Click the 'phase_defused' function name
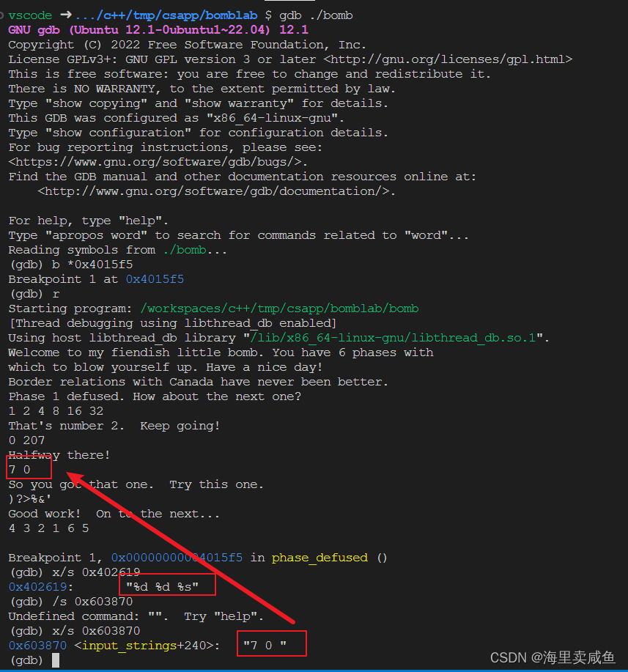Image resolution: width=628 pixels, height=672 pixels. point(319,558)
